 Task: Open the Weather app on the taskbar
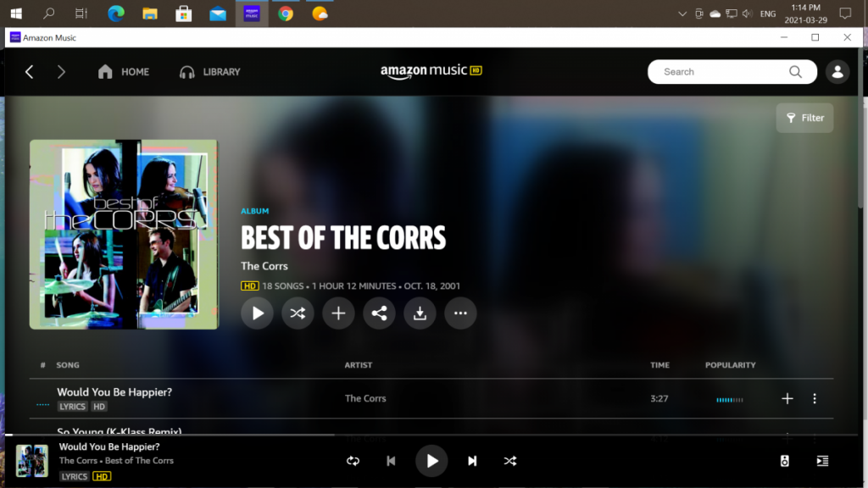point(320,14)
